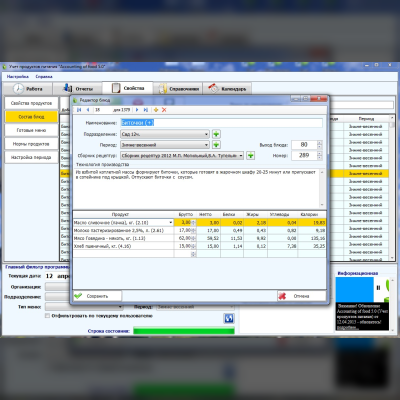Add new record with yellow plus icon
The height and width of the screenshot is (400, 400).
point(156,110)
